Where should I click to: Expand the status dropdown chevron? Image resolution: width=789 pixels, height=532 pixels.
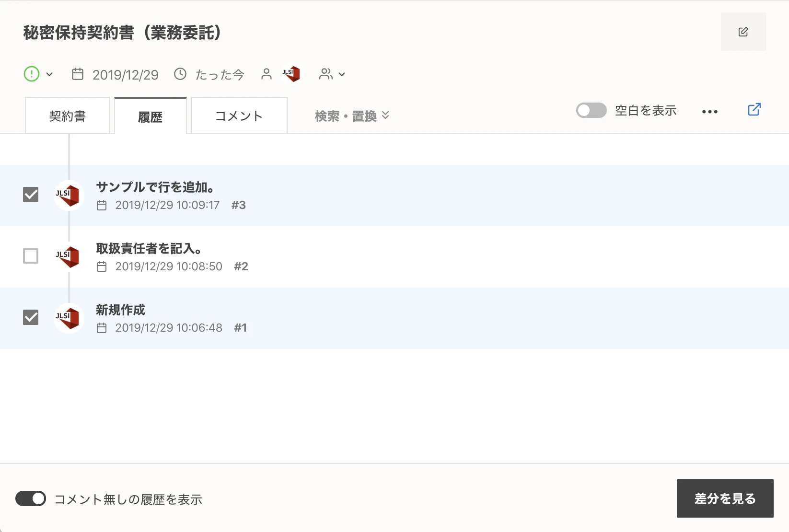click(49, 74)
